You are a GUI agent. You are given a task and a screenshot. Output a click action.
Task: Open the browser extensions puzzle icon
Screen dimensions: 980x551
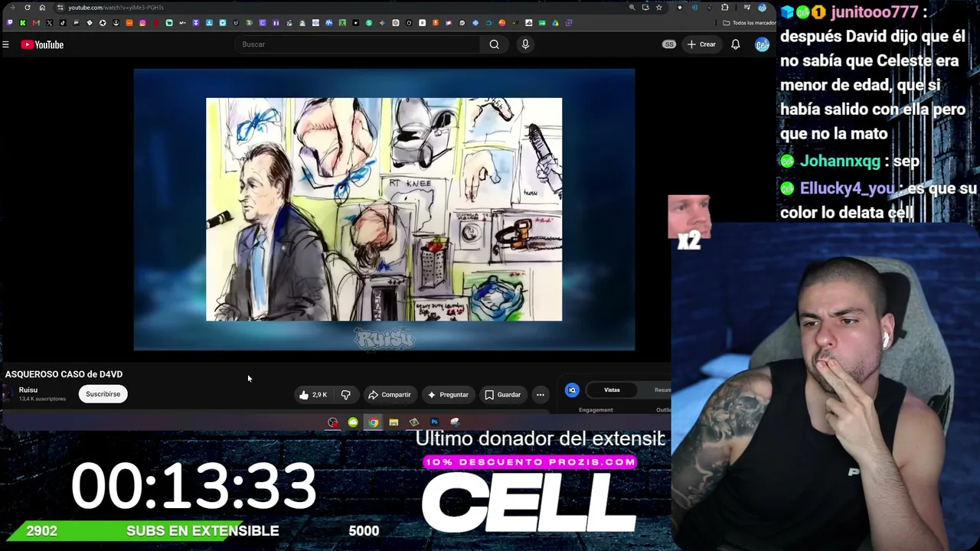724,8
